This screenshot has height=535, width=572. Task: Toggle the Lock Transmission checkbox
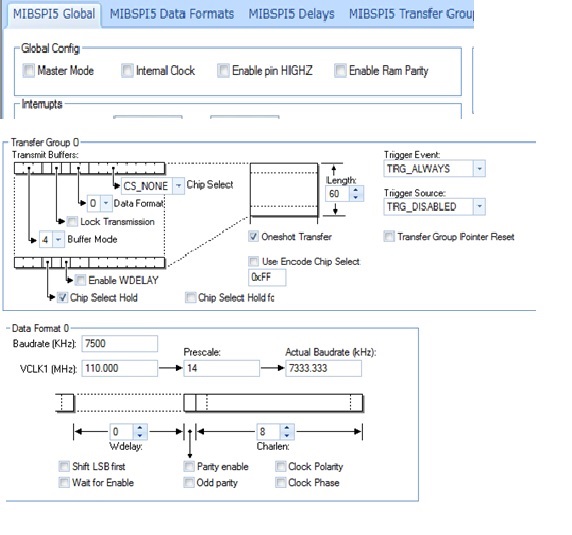pyautogui.click(x=72, y=221)
